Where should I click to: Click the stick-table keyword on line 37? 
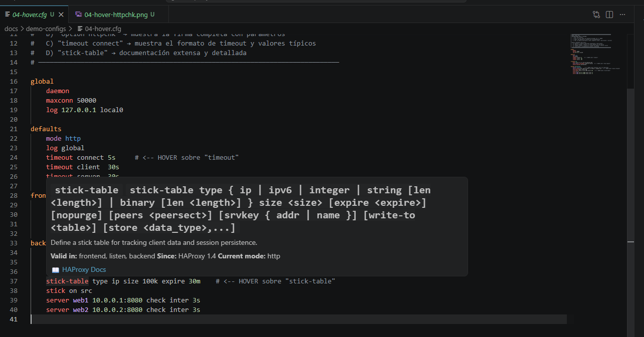67,281
